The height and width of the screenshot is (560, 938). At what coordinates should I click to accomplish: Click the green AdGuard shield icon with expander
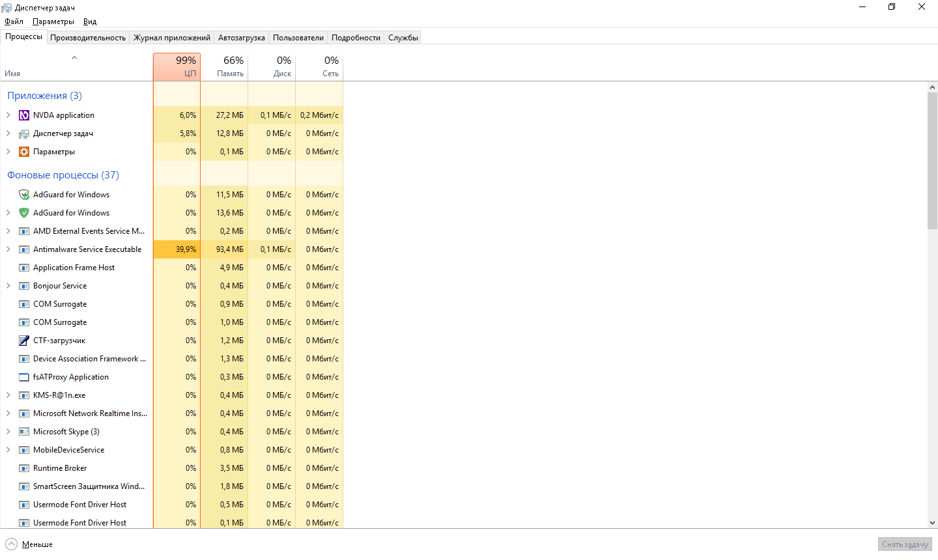pyautogui.click(x=24, y=213)
